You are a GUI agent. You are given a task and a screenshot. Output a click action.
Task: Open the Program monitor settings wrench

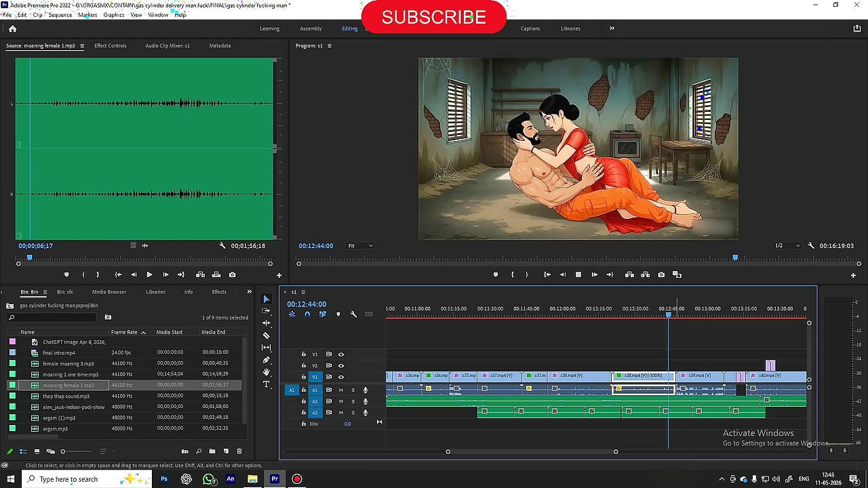[810, 246]
